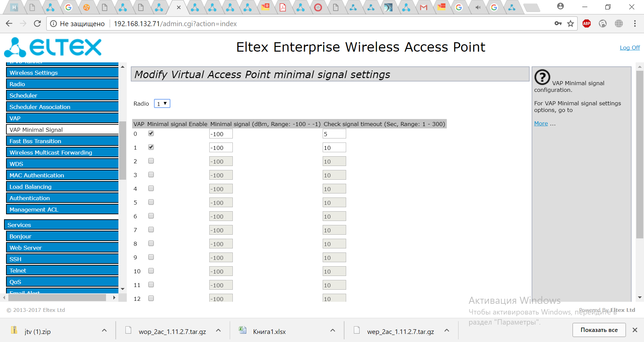Image resolution: width=644 pixels, height=342 pixels.
Task: Open the Radio selection dropdown
Action: coord(162,104)
